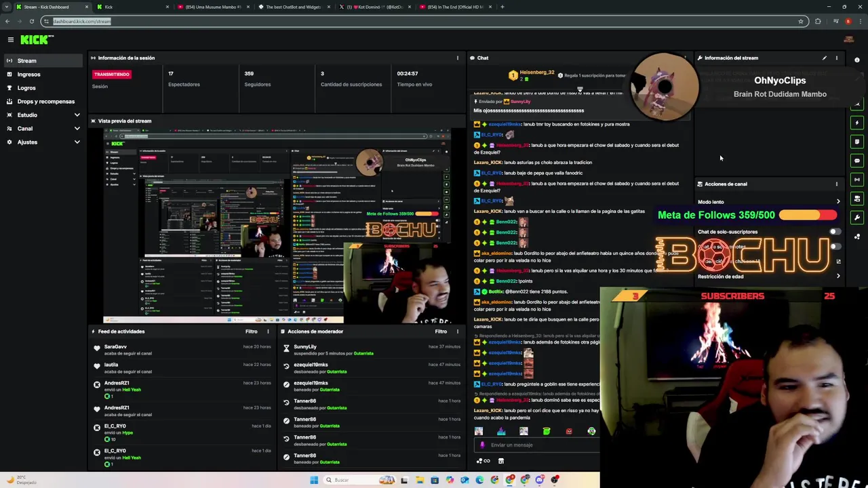Switch to The best ChatBot and Widgets tab
The height and width of the screenshot is (488, 868).
(x=294, y=7)
